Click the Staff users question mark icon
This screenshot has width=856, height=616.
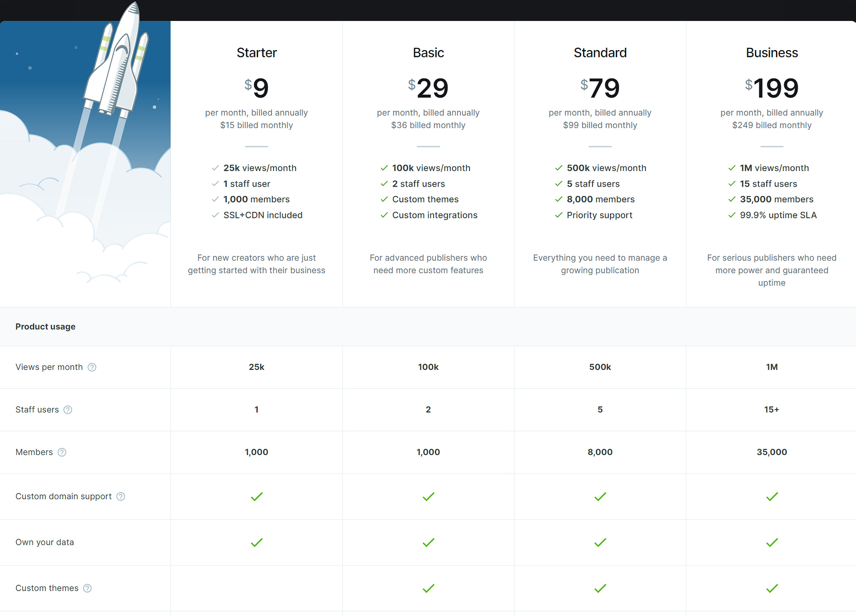[68, 410]
